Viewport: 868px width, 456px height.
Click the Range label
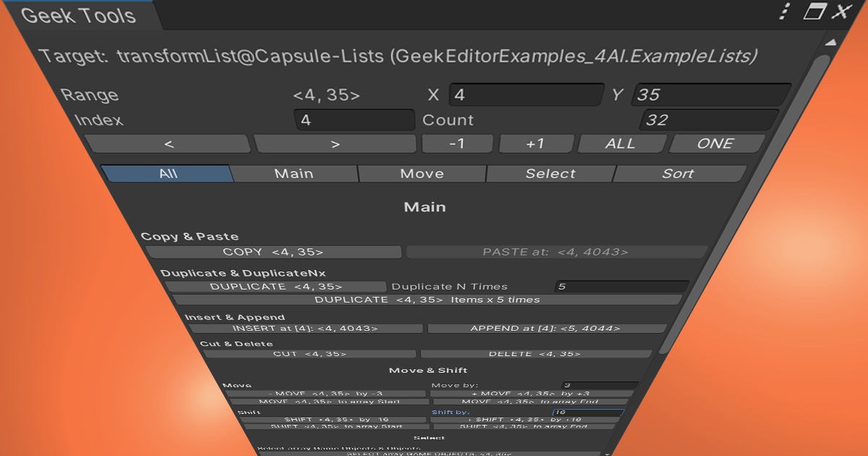click(90, 95)
